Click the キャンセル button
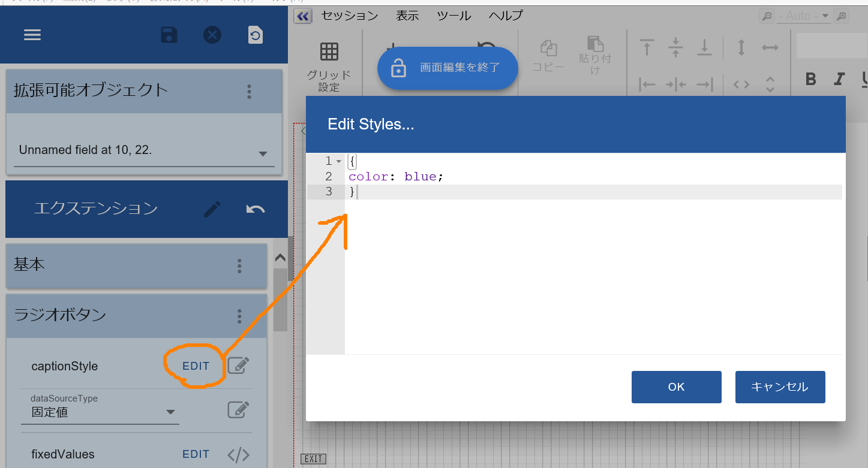 pyautogui.click(x=780, y=387)
